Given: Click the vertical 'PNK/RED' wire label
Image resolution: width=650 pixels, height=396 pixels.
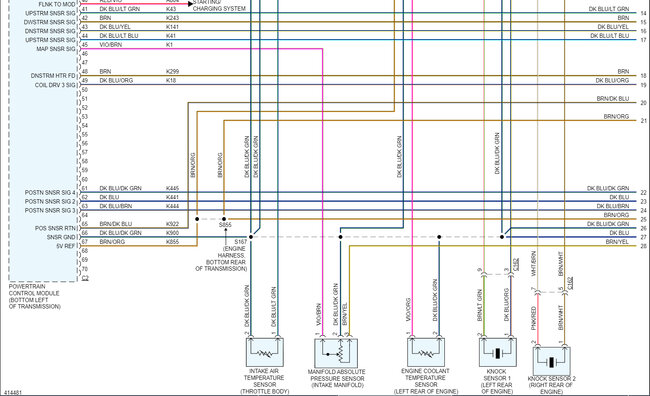Looking at the screenshot, I should point(534,318).
